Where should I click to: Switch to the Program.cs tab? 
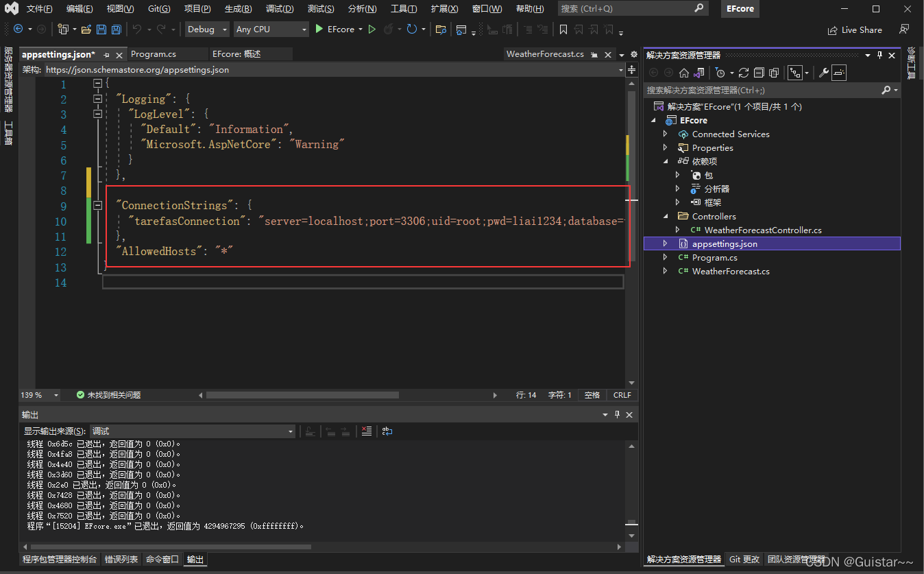tap(167, 53)
